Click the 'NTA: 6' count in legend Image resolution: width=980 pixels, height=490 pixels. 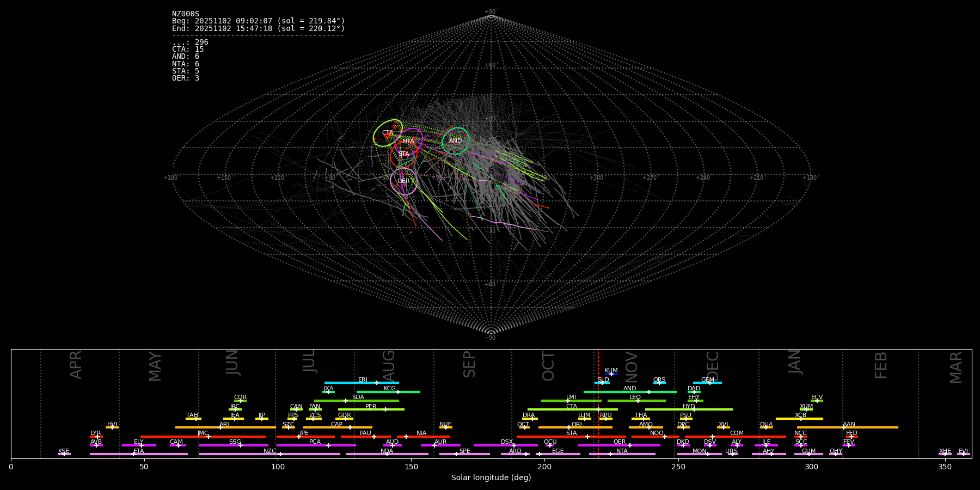186,64
